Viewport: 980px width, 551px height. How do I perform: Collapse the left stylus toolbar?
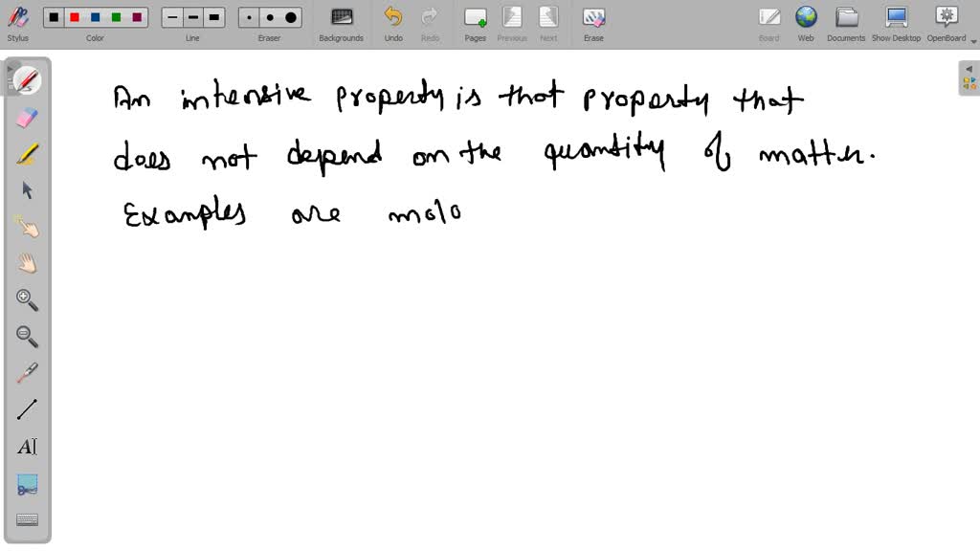click(x=10, y=68)
